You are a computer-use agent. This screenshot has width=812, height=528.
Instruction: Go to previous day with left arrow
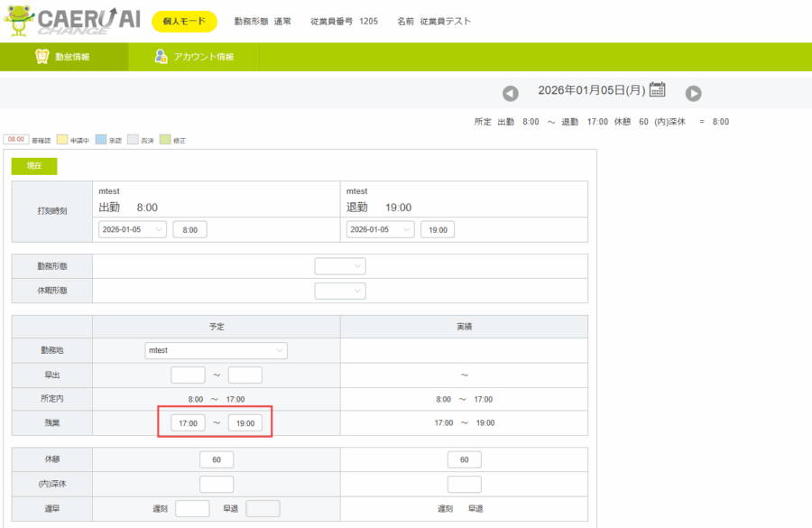coord(511,93)
